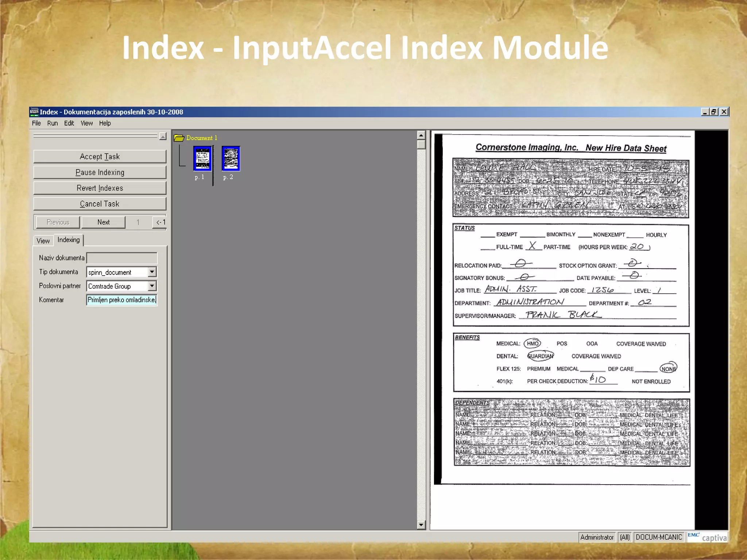This screenshot has width=747, height=560.
Task: Switch to the View tab
Action: click(x=43, y=241)
